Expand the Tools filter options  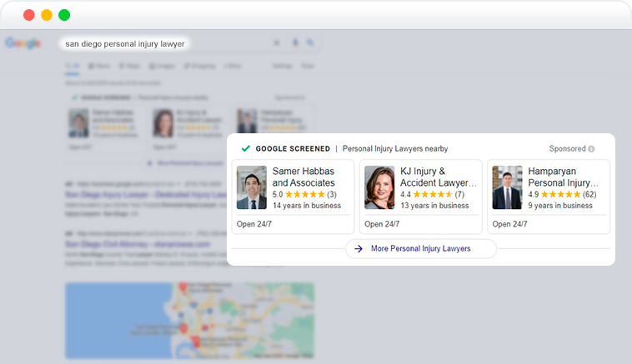coord(308,65)
